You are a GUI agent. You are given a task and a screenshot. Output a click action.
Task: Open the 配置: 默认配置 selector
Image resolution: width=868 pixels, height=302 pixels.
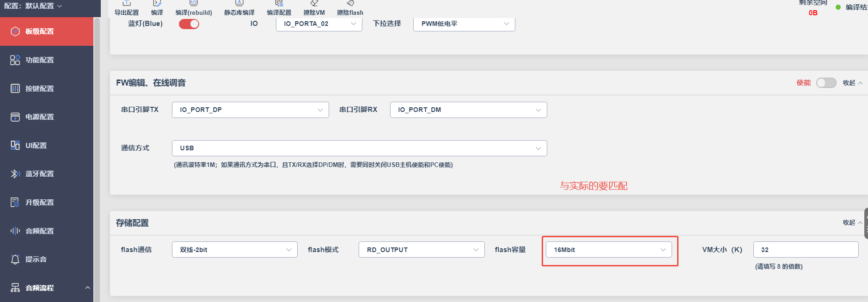(x=33, y=6)
